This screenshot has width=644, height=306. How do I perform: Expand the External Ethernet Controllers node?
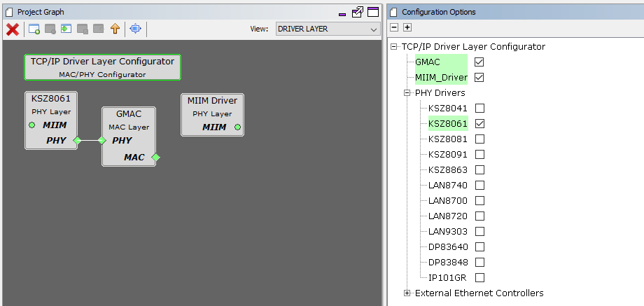[407, 293]
